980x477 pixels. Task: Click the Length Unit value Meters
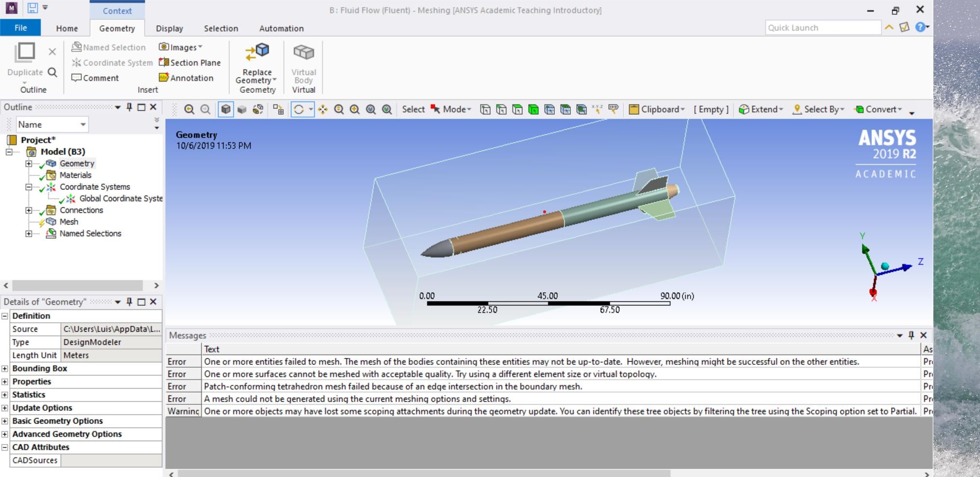(x=111, y=355)
